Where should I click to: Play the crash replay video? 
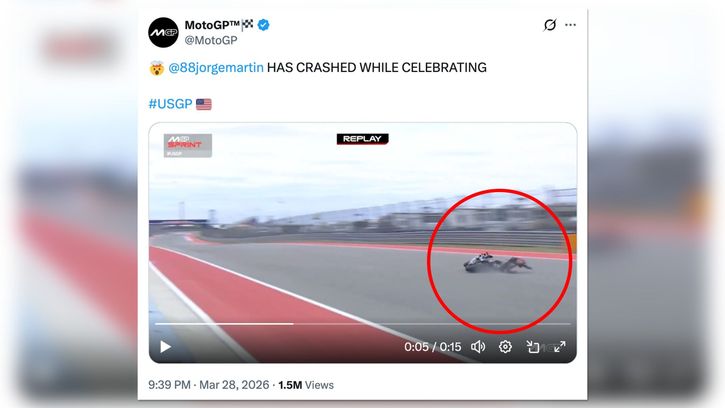tap(166, 347)
